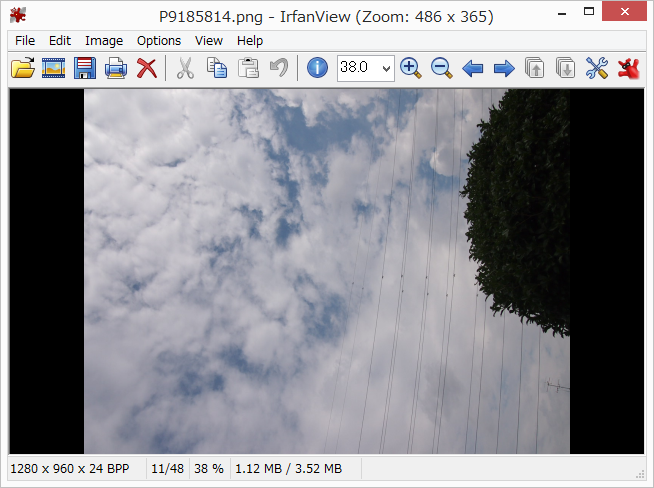Click status bar size 1.12 MB / 3.52 MB
This screenshot has height=488, width=654.
pyautogui.click(x=289, y=469)
